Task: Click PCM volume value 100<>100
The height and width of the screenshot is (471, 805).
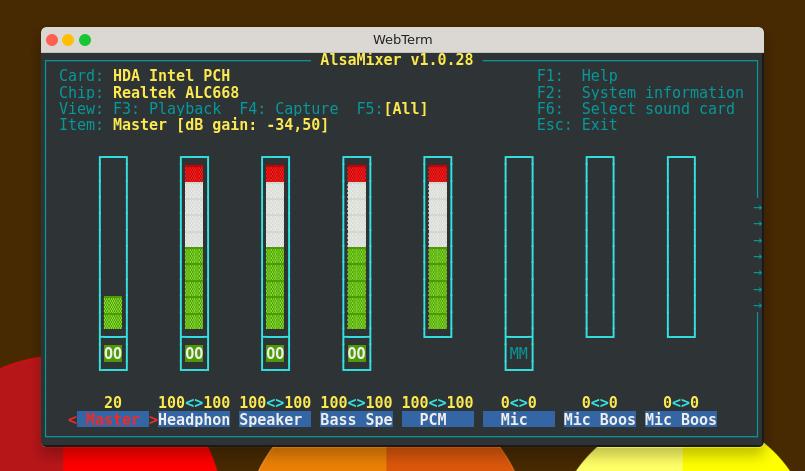Action: (x=437, y=402)
